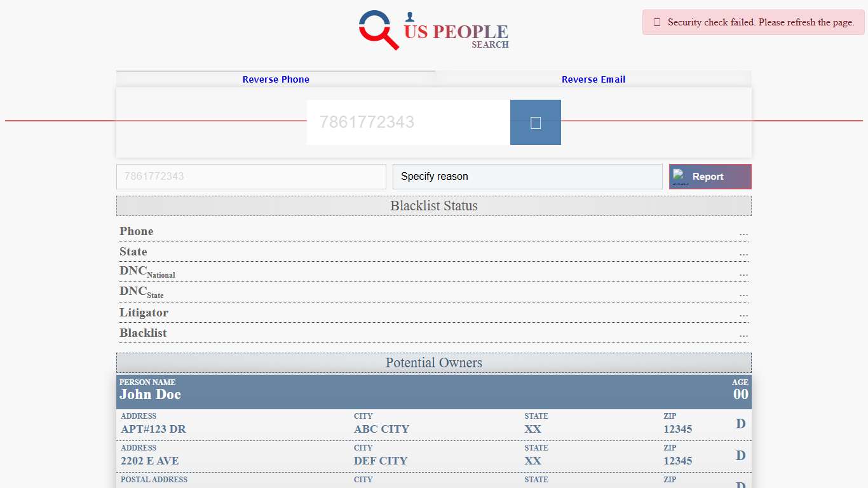Switch to the Reverse Phone tab
The image size is (868, 488).
click(x=276, y=79)
